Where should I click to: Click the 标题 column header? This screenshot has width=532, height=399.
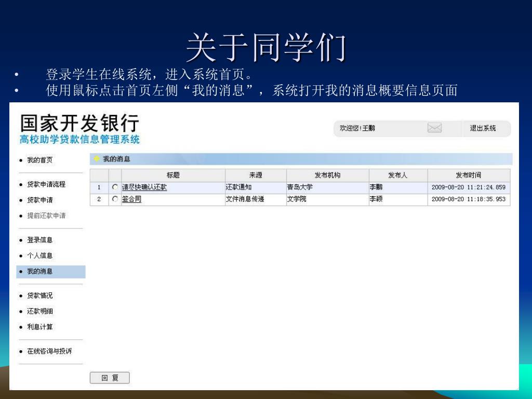click(173, 176)
